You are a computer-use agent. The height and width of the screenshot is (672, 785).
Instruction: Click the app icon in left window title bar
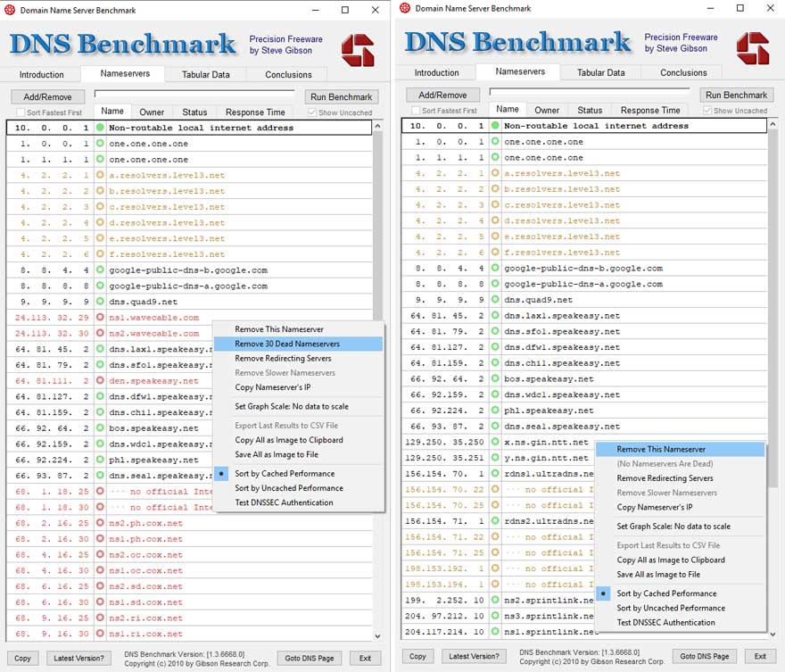pyautogui.click(x=10, y=10)
